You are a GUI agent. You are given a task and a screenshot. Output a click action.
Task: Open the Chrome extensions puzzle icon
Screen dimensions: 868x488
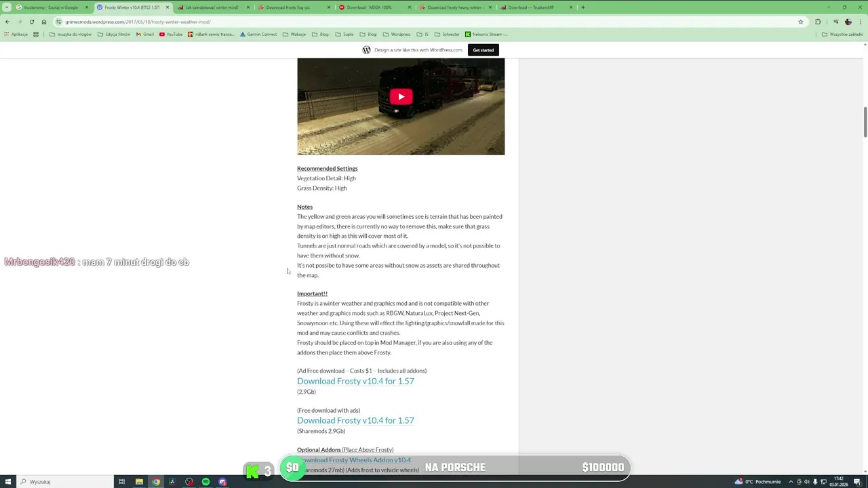818,22
